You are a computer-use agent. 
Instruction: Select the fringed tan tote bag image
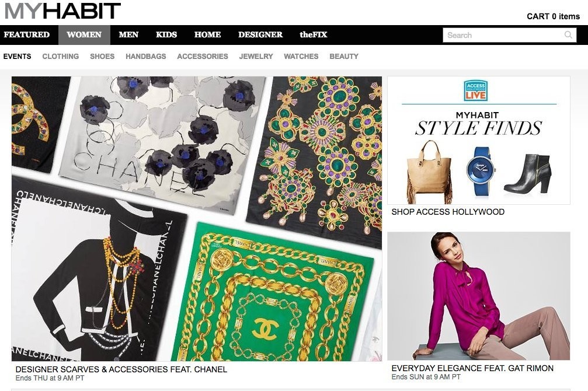[x=429, y=172]
